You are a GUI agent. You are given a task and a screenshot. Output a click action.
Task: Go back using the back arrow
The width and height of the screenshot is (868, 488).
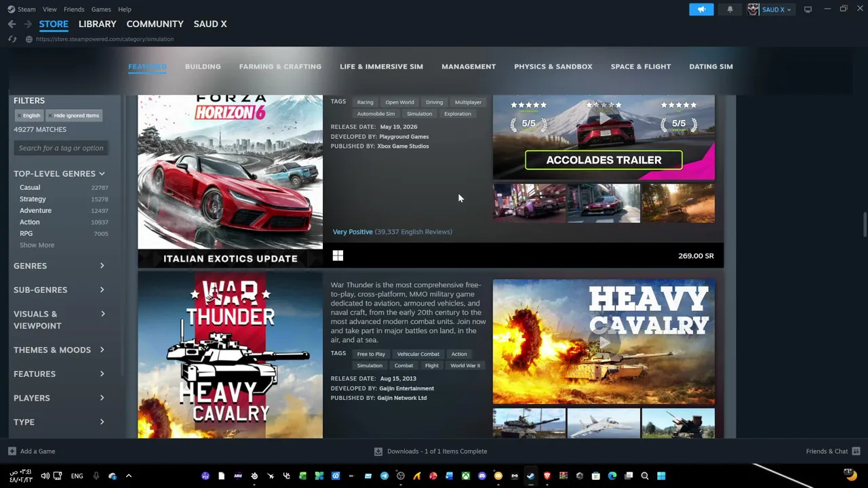tap(12, 24)
